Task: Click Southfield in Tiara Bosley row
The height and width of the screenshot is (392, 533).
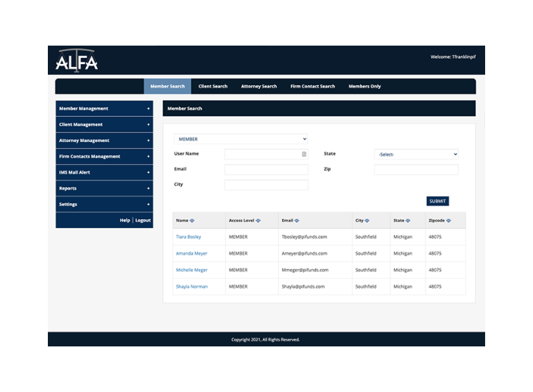Action: (x=366, y=237)
